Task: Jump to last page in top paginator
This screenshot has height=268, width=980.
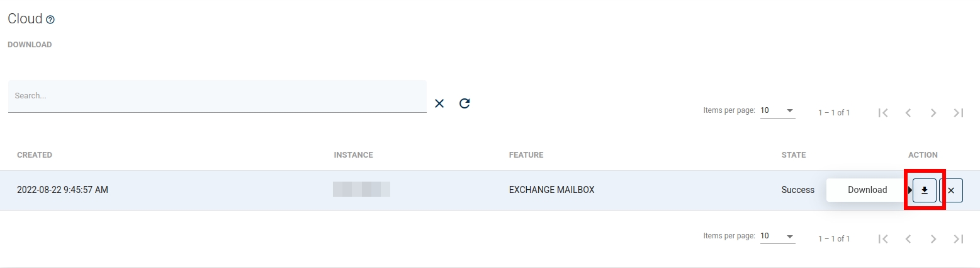Action: coord(959,113)
